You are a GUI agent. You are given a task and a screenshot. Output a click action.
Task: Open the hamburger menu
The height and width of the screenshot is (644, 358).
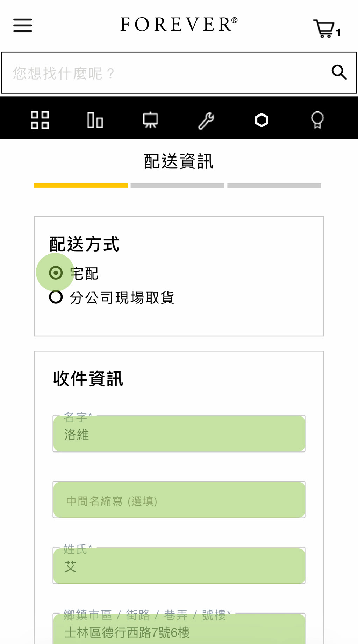pos(23,25)
